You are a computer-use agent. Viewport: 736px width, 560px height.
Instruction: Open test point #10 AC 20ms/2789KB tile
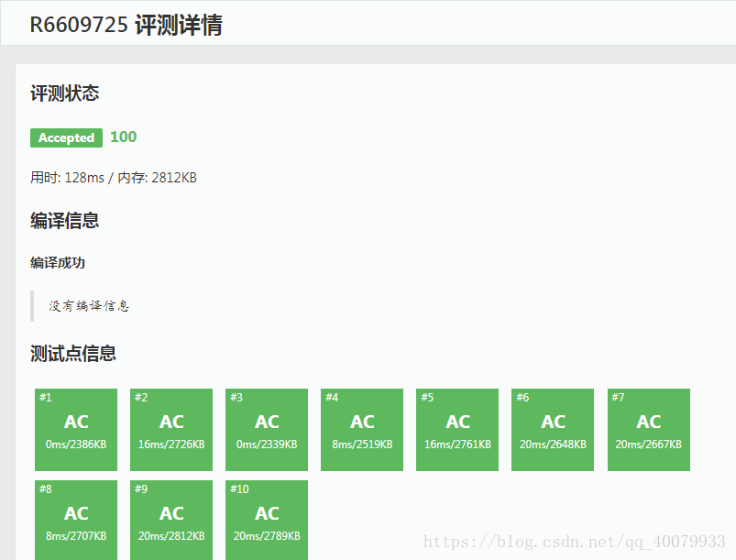267,520
